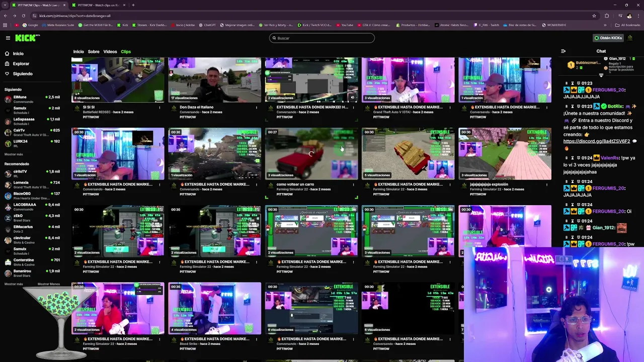This screenshot has width=644, height=362.
Task: Close the second PITTIWOW browser tab
Action: pyautogui.click(x=124, y=5)
